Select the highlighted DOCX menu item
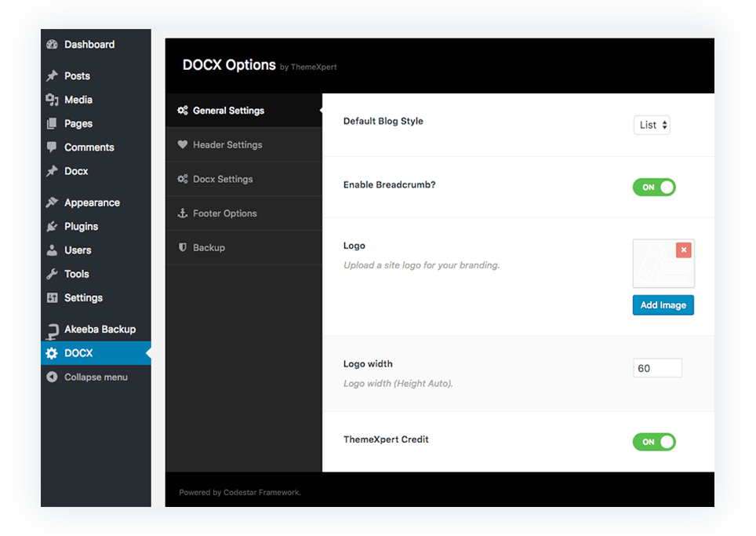The image size is (756, 536). (96, 353)
